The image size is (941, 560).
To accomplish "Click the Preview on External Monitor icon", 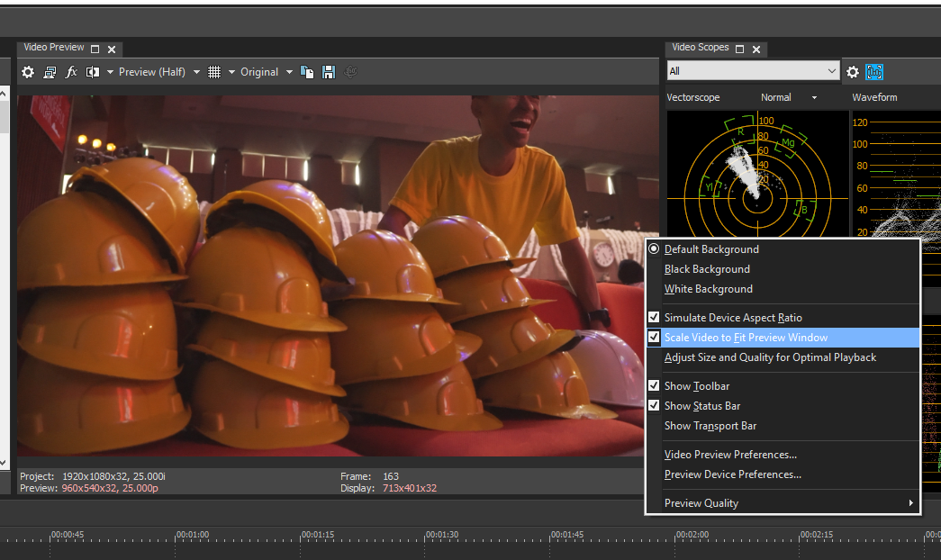I will [x=50, y=72].
